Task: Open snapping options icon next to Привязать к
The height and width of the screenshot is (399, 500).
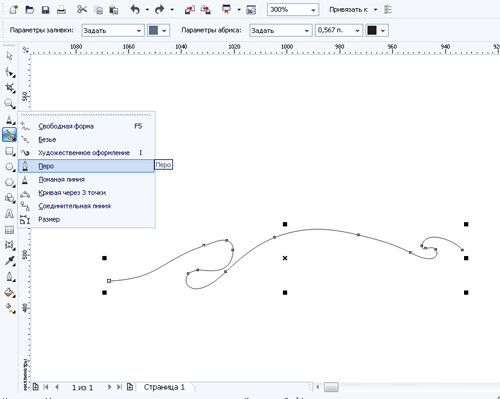Action: [x=388, y=9]
